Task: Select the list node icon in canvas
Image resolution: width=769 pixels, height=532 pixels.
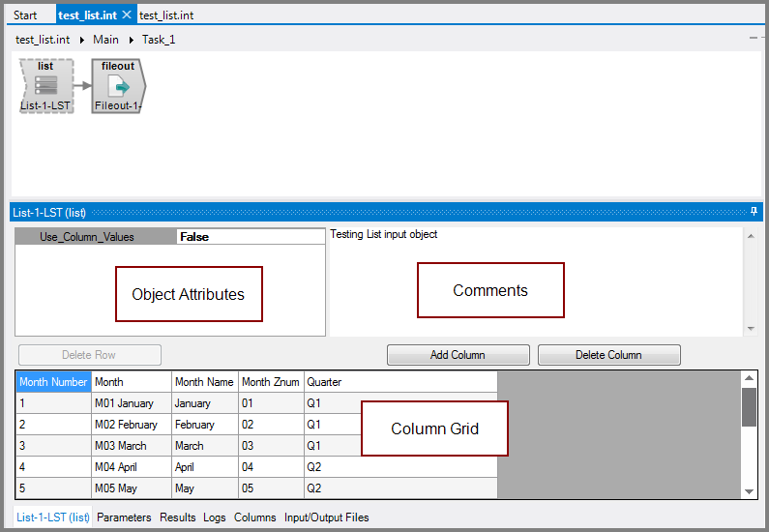Action: tap(45, 86)
